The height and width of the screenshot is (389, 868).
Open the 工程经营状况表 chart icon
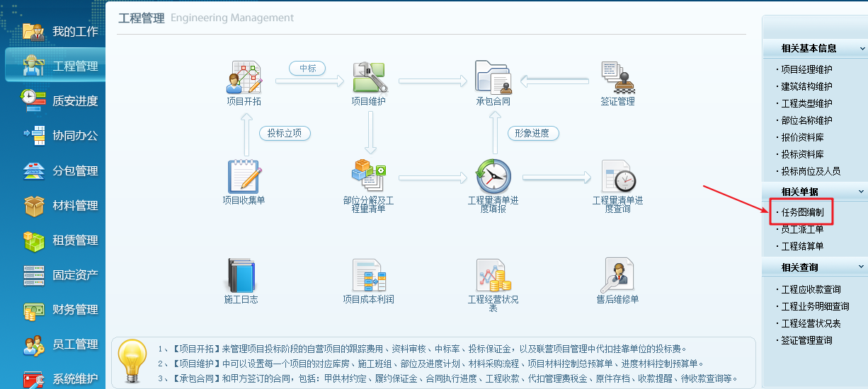click(493, 275)
